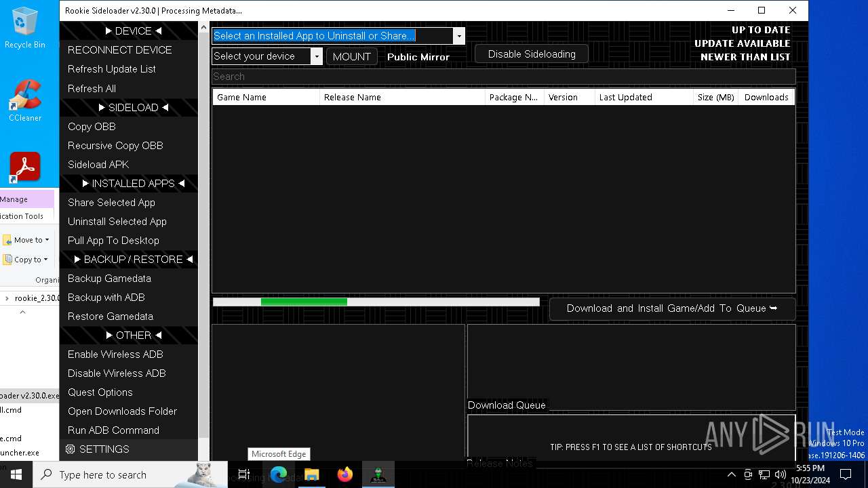This screenshot has width=868, height=488.
Task: Open the volume control in the tray
Action: tap(781, 474)
